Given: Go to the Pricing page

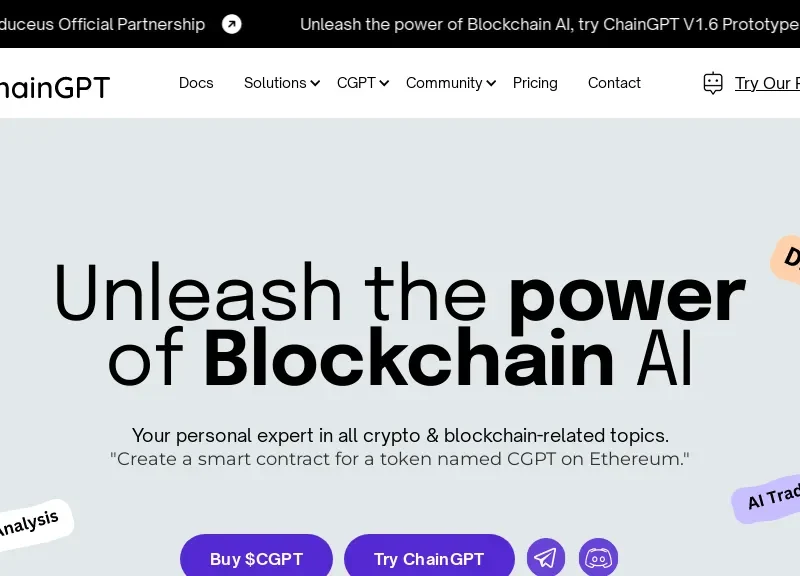Looking at the screenshot, I should coord(535,83).
